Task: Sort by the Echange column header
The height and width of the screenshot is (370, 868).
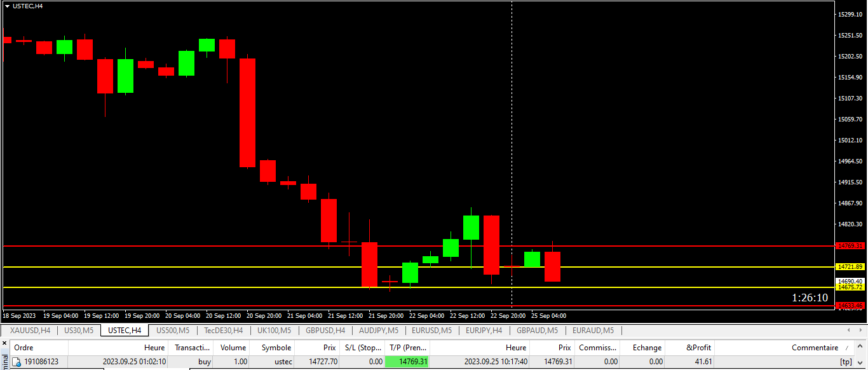Action: 642,348
